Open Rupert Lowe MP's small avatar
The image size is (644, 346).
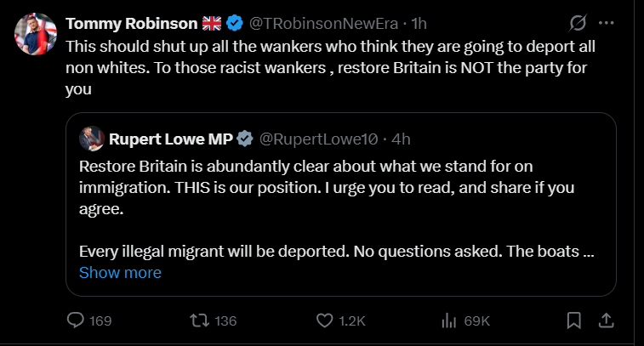point(92,139)
